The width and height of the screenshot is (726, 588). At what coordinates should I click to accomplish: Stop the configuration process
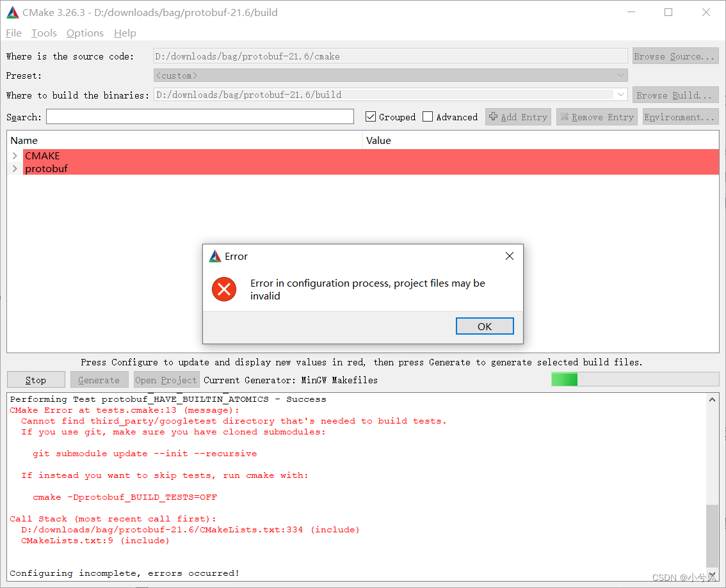(x=36, y=380)
